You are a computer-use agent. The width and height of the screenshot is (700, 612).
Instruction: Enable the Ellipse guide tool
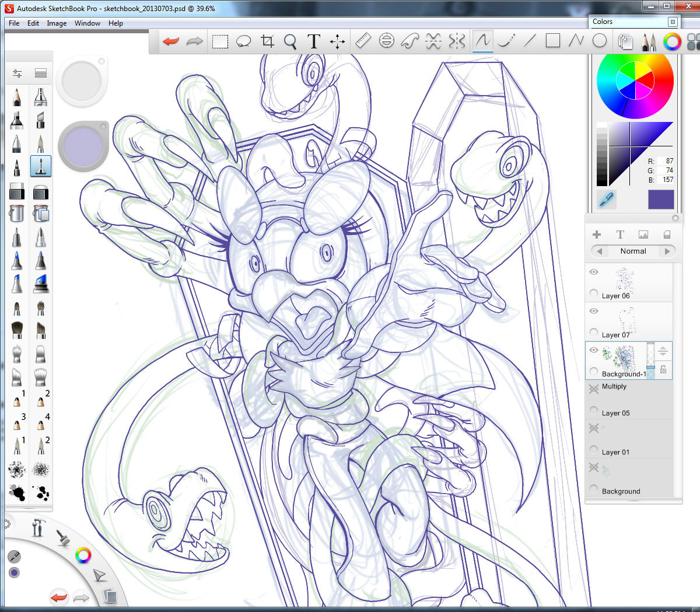[x=386, y=41]
